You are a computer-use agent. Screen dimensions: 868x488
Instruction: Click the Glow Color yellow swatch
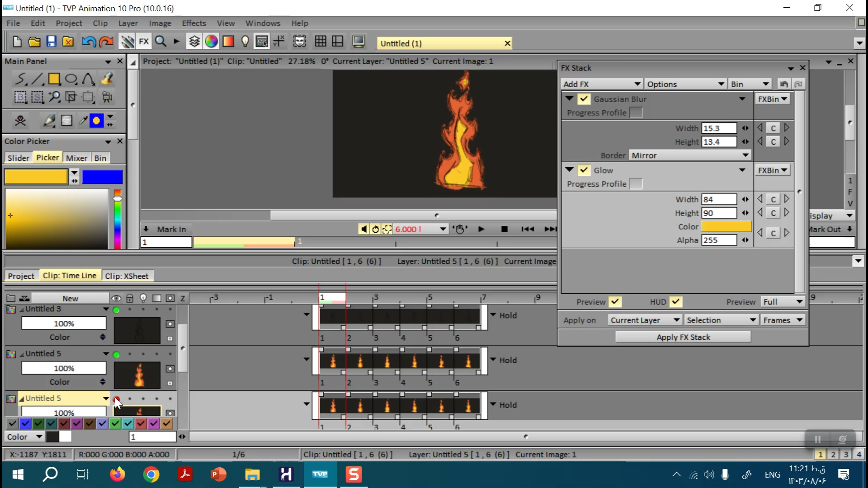click(726, 227)
